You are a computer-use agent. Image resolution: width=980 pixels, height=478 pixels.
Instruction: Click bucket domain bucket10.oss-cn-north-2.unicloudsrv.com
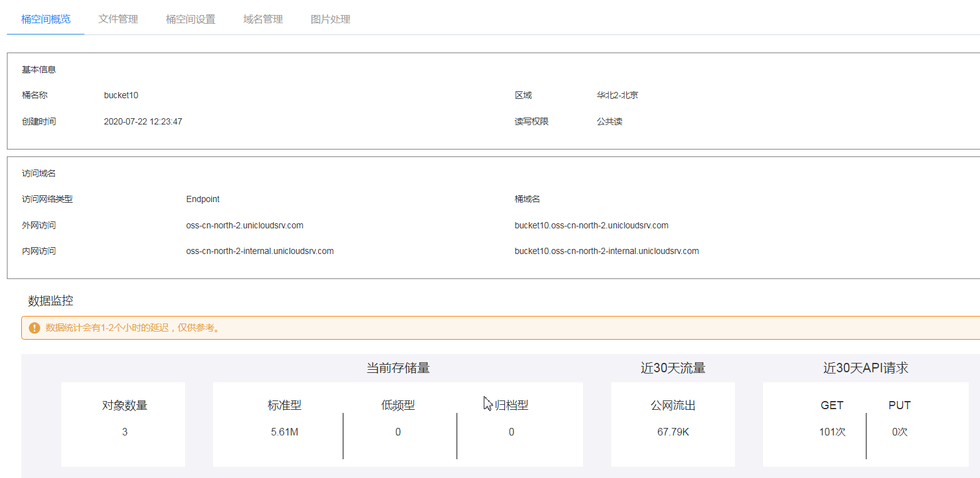(592, 225)
